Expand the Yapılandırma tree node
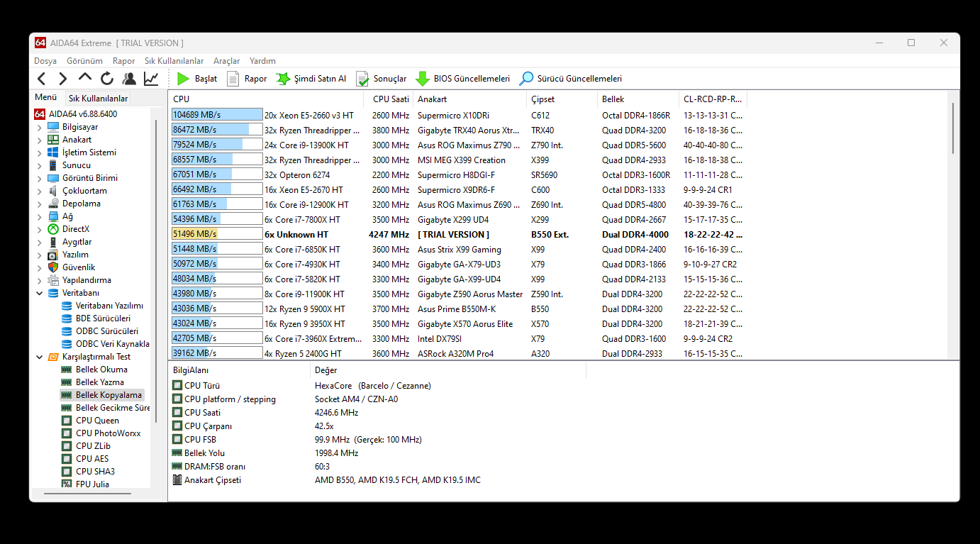Viewport: 980px width, 544px height. tap(40, 280)
